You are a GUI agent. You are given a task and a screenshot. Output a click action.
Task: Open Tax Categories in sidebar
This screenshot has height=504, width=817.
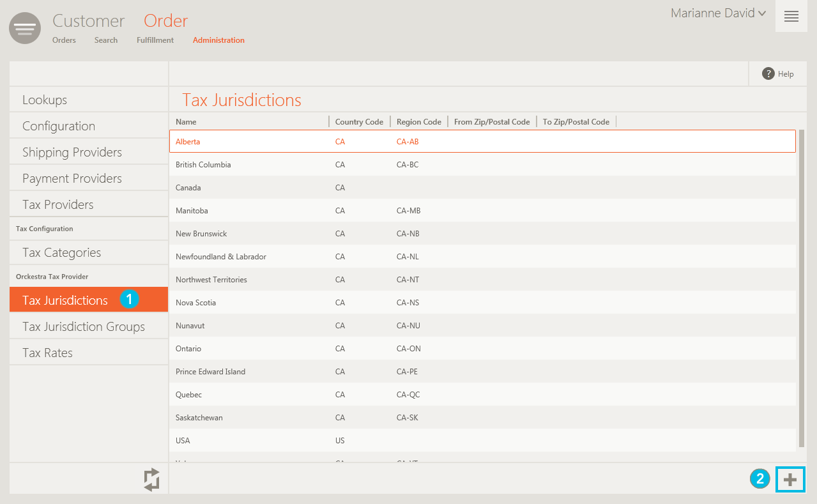click(x=61, y=253)
